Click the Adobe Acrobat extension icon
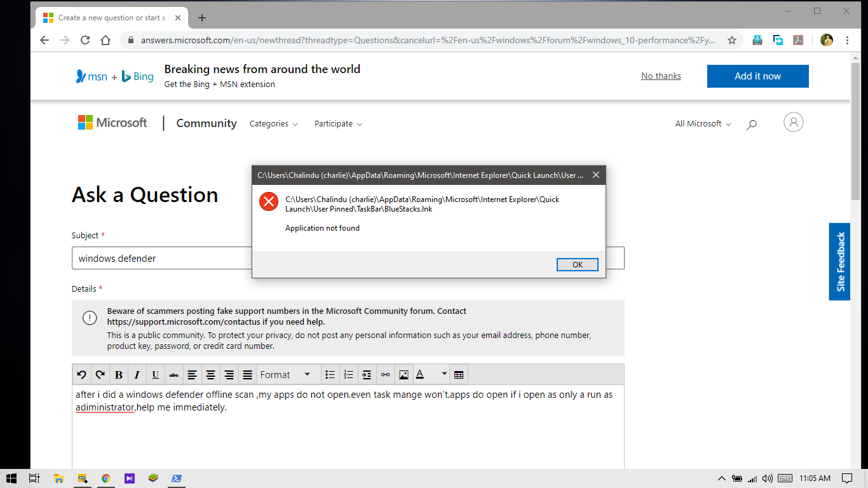868x488 pixels. (798, 40)
